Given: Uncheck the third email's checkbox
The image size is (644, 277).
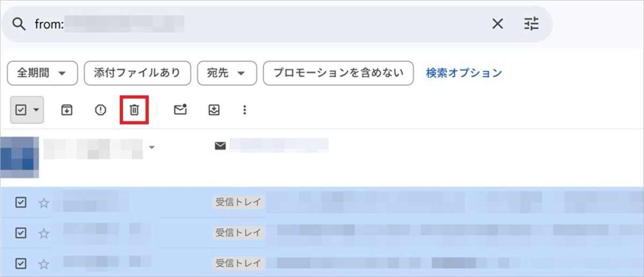Looking at the screenshot, I should click(x=20, y=264).
